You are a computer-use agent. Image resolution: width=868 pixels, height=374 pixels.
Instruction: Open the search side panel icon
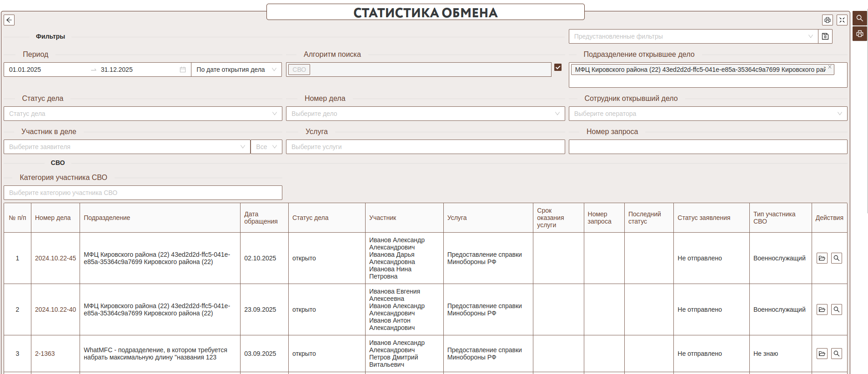pos(859,18)
